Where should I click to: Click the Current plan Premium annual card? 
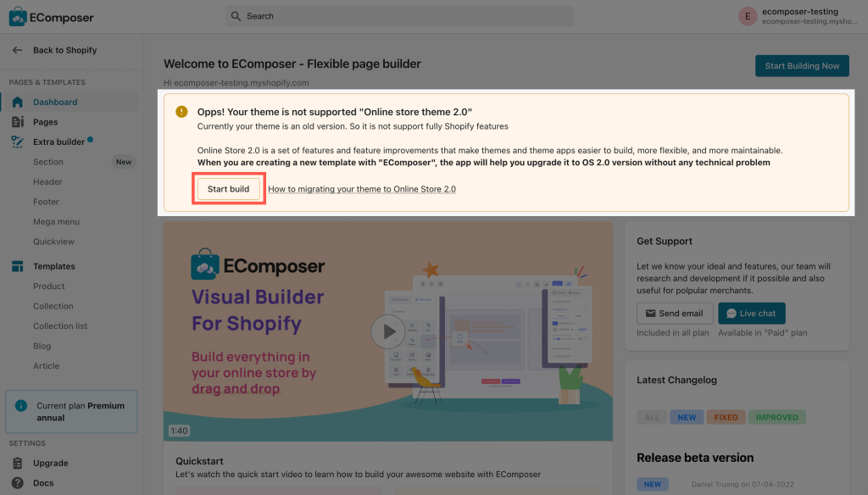[x=71, y=412]
